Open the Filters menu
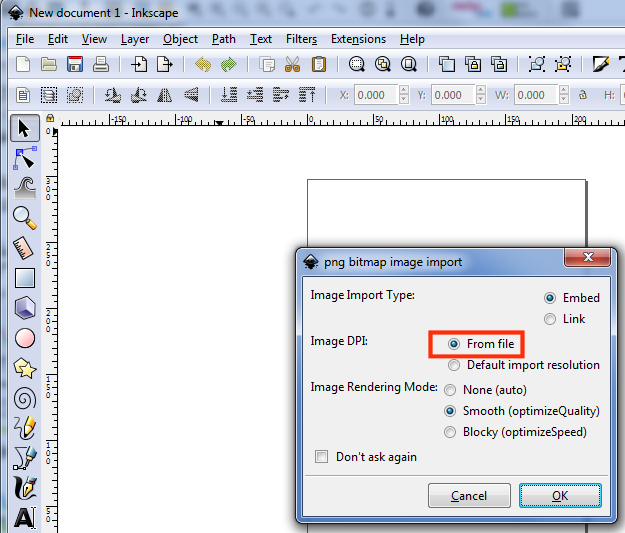The image size is (625, 533). point(301,39)
